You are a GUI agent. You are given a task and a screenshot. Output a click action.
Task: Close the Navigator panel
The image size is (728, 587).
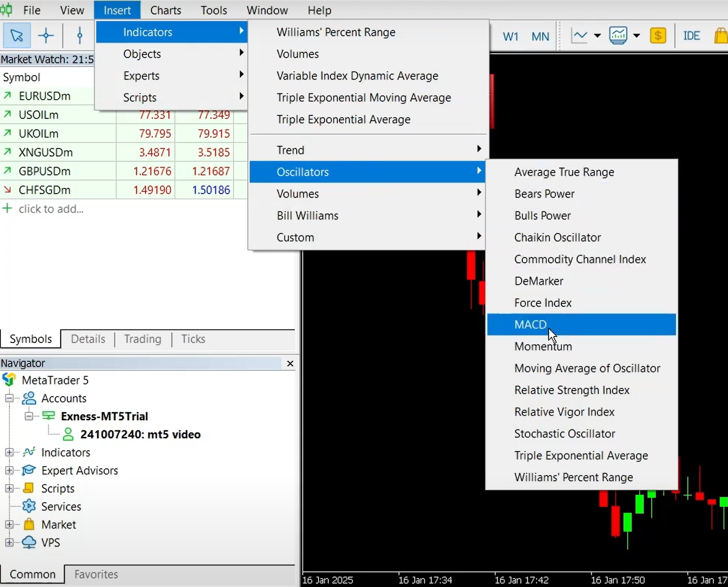pos(290,363)
